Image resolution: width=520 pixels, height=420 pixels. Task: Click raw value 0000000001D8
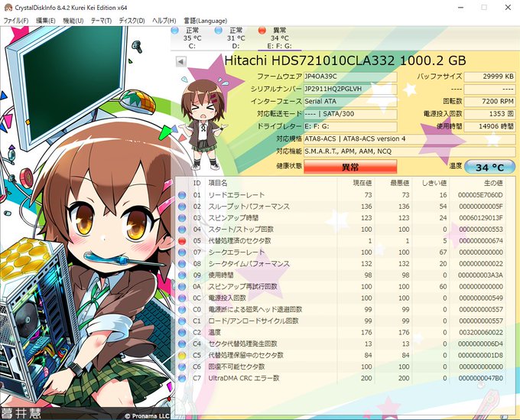pos(481,355)
